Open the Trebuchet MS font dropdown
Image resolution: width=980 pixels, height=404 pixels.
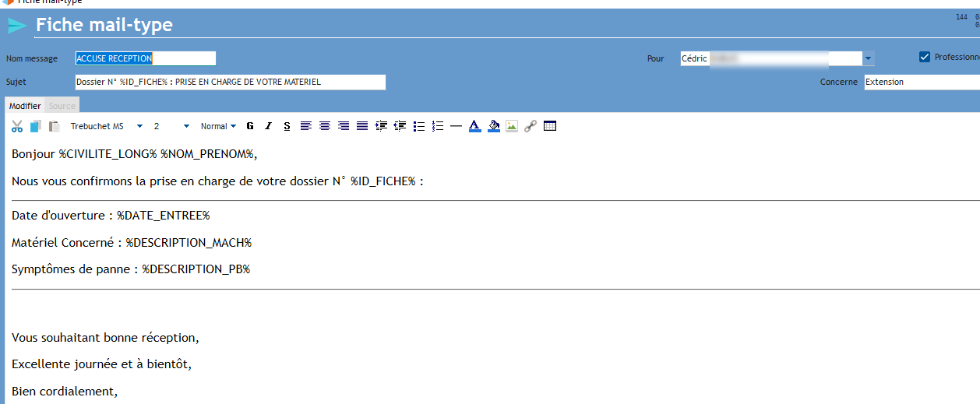139,126
